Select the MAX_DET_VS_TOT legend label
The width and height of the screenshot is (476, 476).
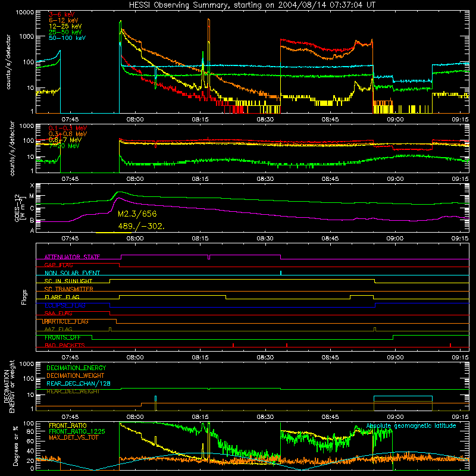[x=74, y=437]
